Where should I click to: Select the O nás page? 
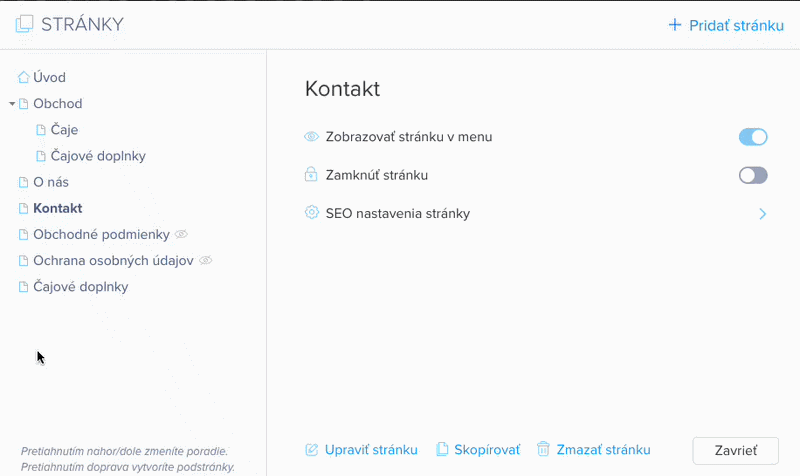(x=50, y=182)
